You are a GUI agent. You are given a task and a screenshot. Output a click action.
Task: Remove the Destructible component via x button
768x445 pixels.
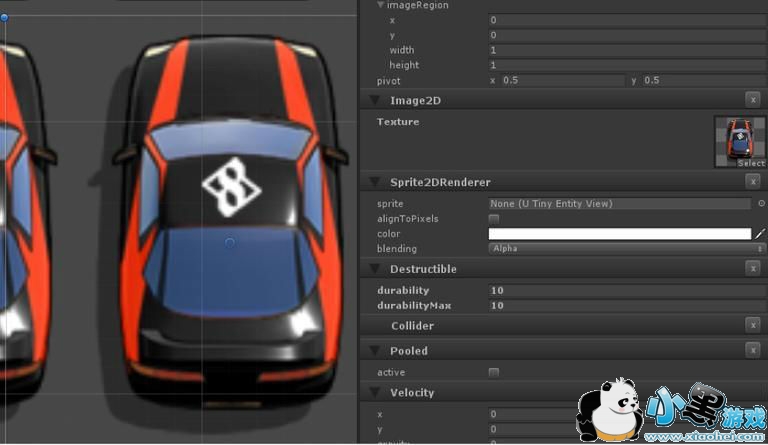pyautogui.click(x=753, y=268)
